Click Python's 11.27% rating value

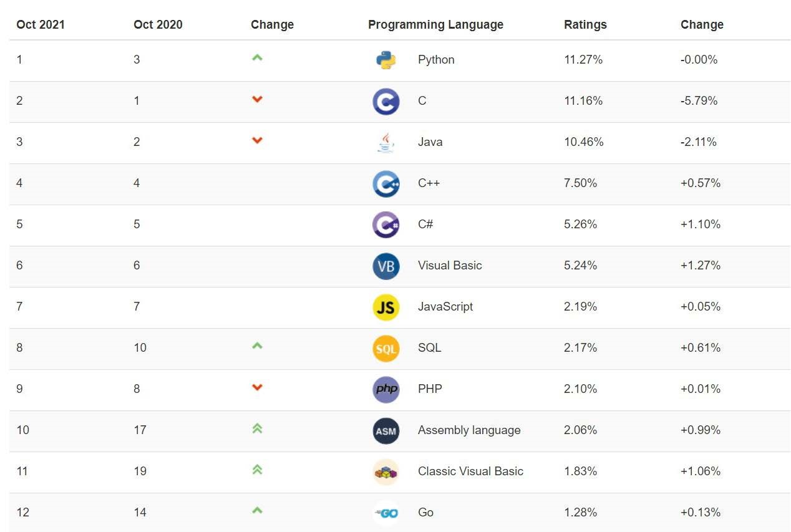click(x=583, y=60)
